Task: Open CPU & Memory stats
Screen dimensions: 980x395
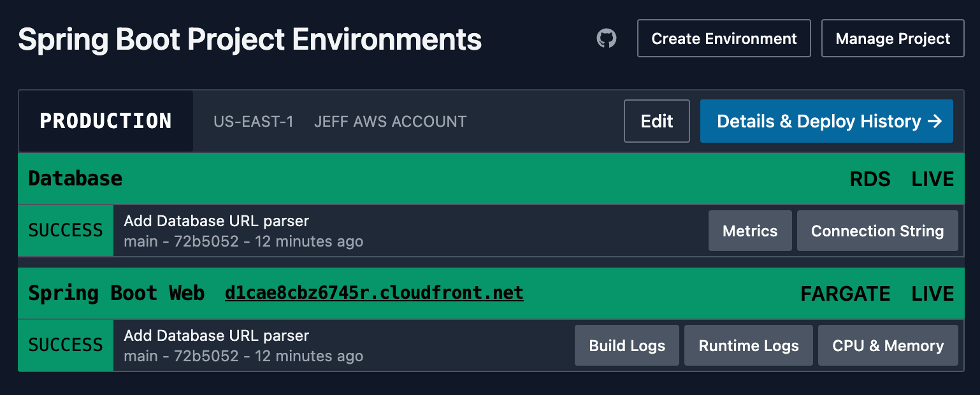Action: 888,345
